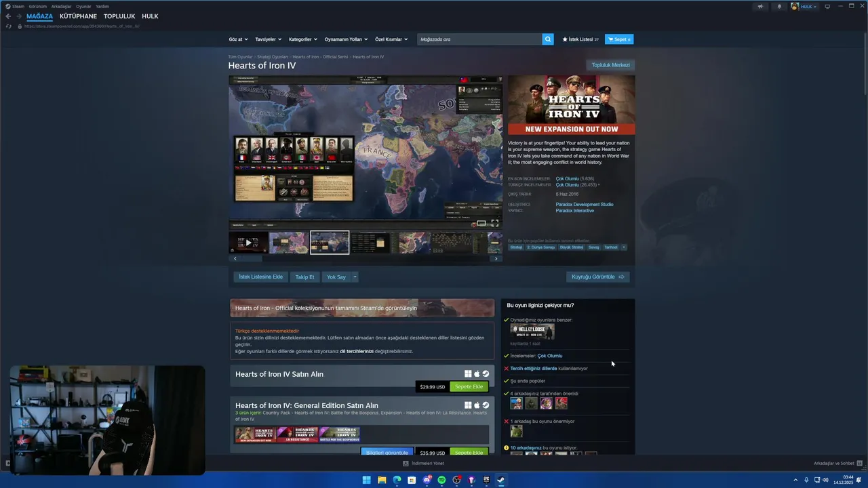The image size is (868, 488).
Task: Open Microsoft Edge from taskbar
Action: (397, 480)
